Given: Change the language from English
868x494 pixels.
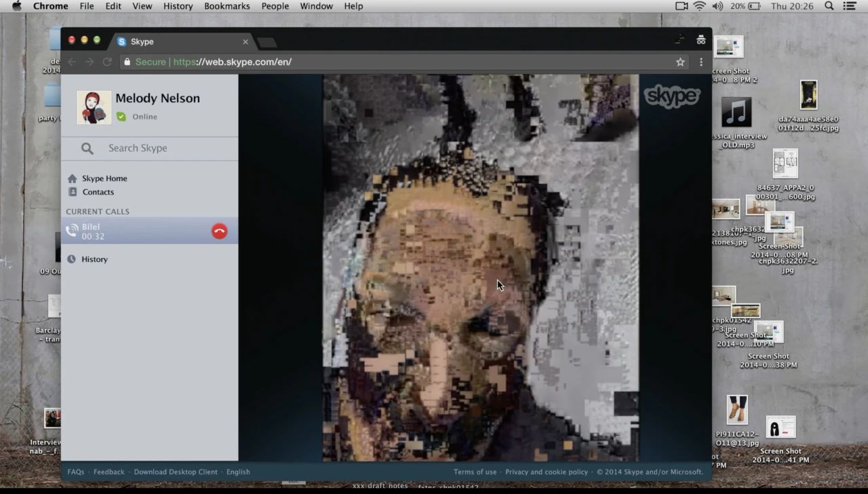Looking at the screenshot, I should [x=238, y=472].
